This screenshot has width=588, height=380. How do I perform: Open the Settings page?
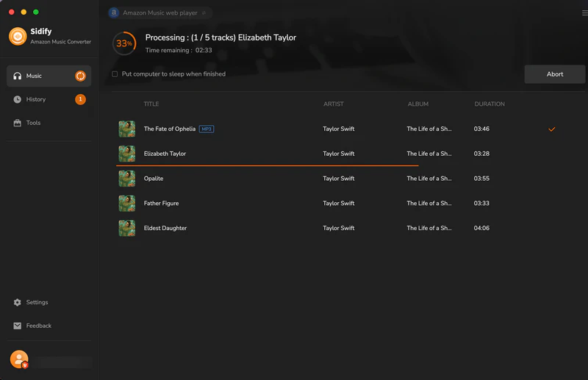pos(37,302)
